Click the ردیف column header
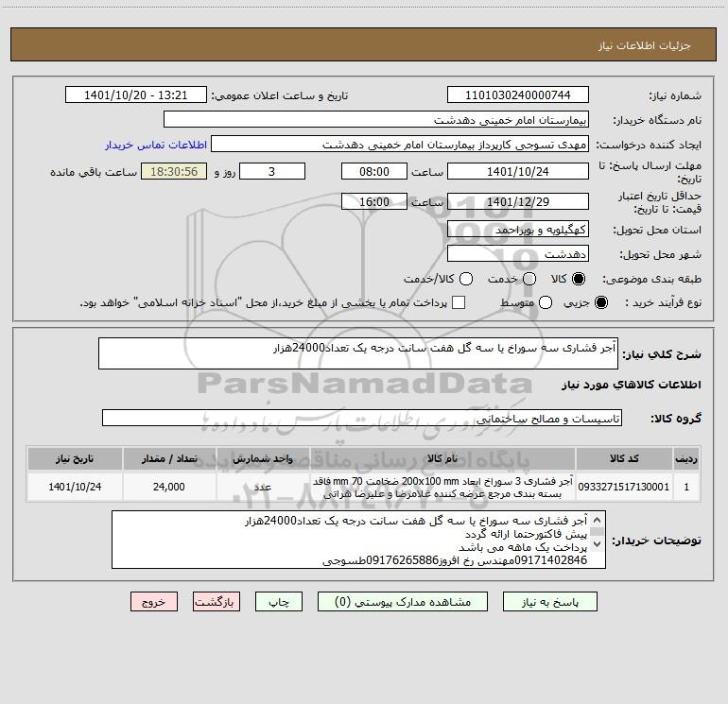 click(686, 458)
